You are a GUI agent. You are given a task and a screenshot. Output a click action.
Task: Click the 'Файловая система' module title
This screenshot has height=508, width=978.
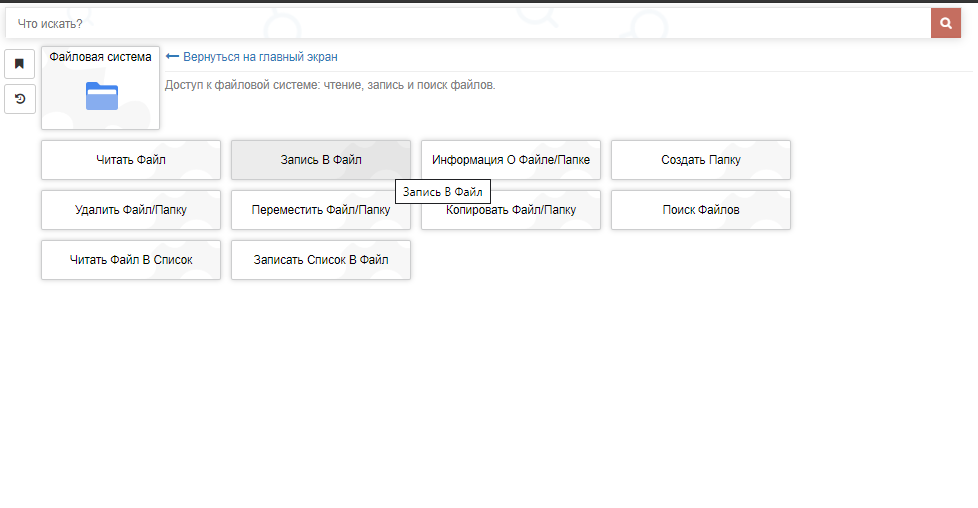click(100, 57)
